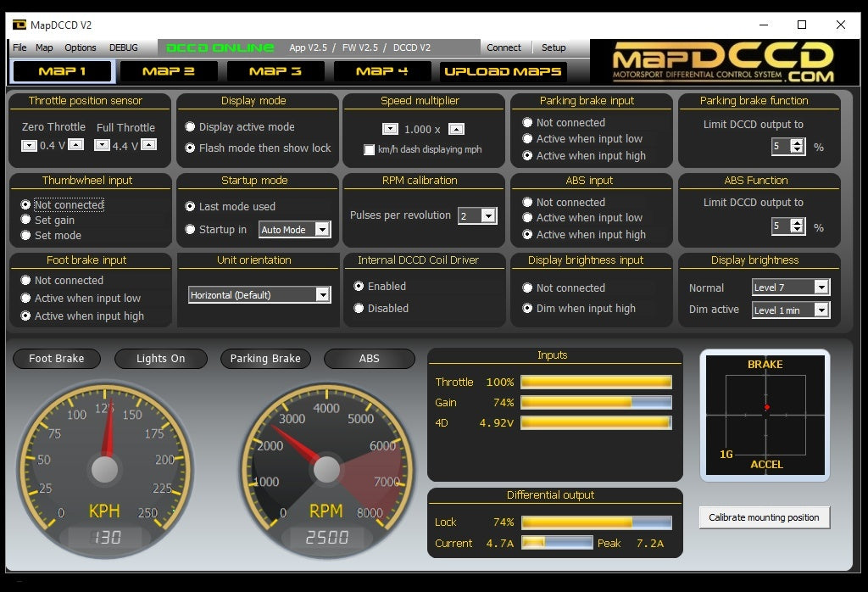Disable the Internal DCCD Coil Driver

pos(381,309)
